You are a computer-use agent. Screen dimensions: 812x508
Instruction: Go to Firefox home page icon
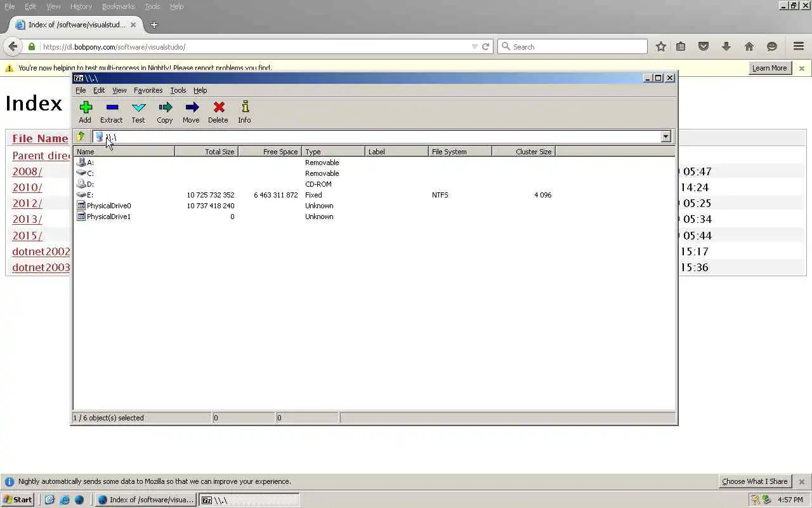749,46
